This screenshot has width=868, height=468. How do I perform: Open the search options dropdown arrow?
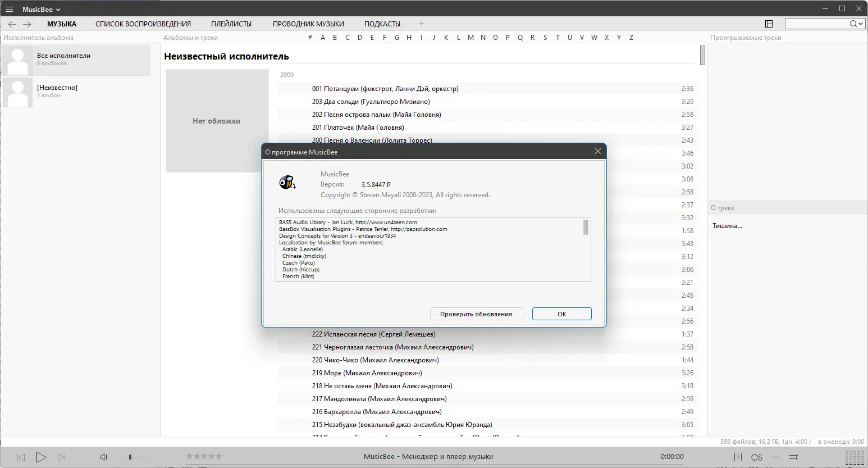coord(861,24)
